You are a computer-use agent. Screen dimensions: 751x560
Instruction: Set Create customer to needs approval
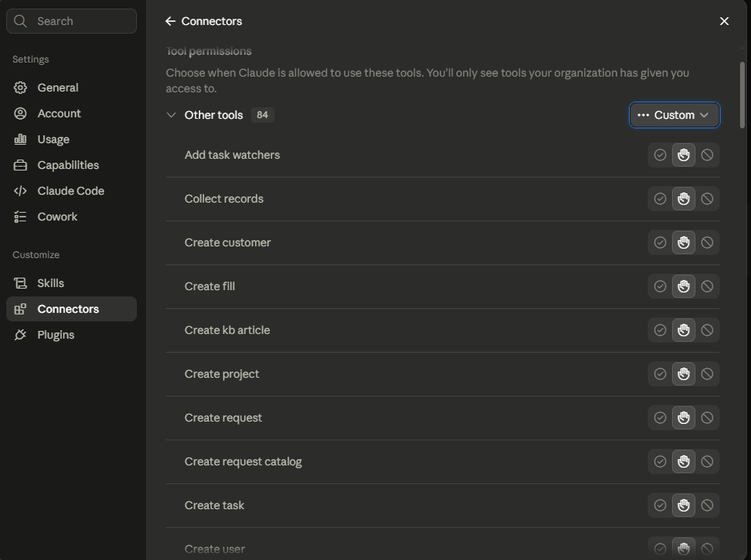(684, 242)
